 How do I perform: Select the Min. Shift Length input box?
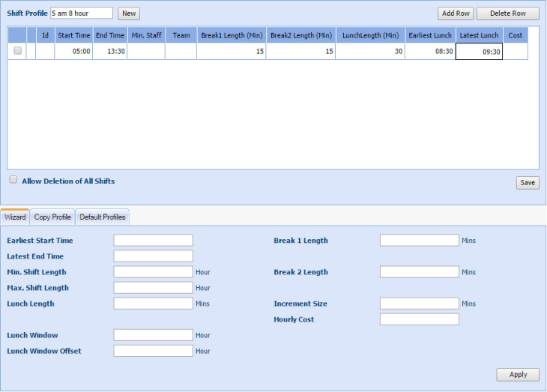pos(153,272)
